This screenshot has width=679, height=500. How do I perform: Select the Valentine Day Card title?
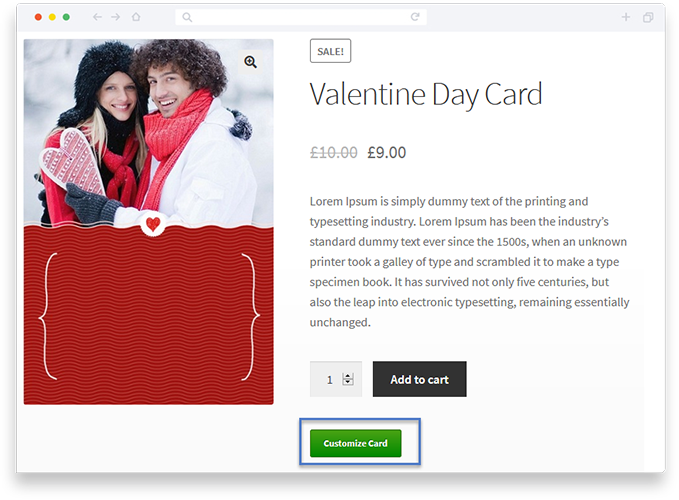point(426,94)
